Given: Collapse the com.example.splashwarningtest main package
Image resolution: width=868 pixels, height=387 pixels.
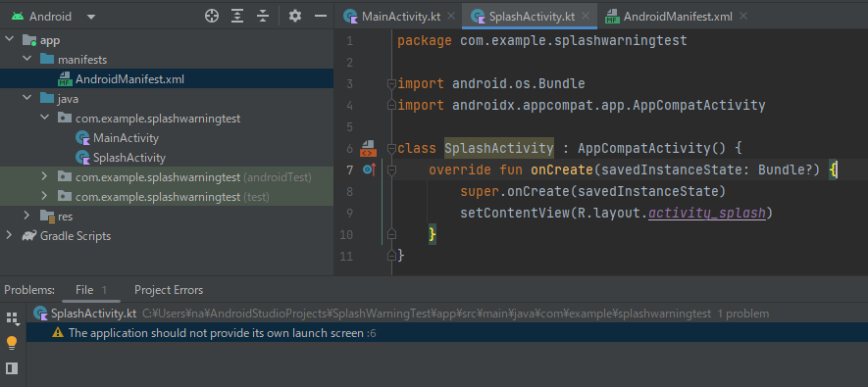Looking at the screenshot, I should tap(44, 118).
